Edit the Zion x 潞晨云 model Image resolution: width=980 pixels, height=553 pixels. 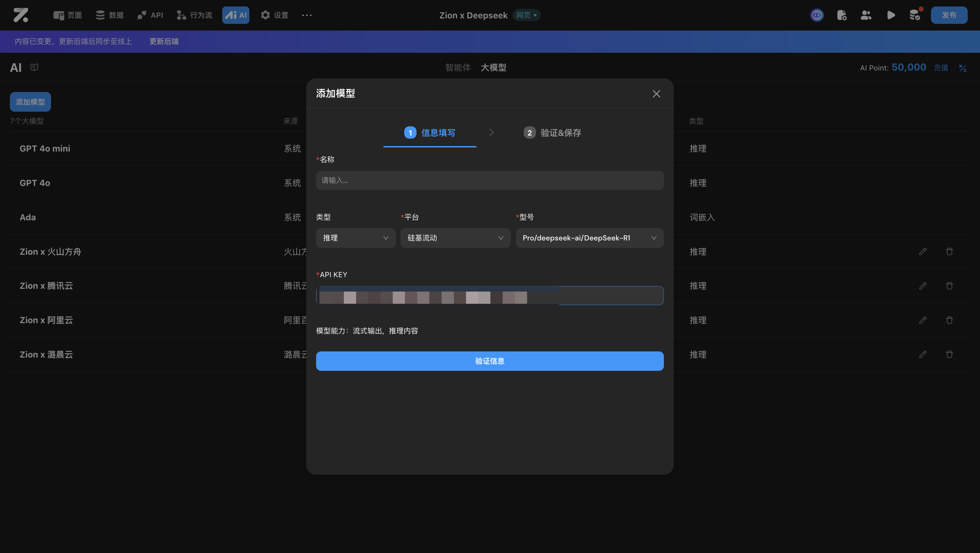[923, 354]
